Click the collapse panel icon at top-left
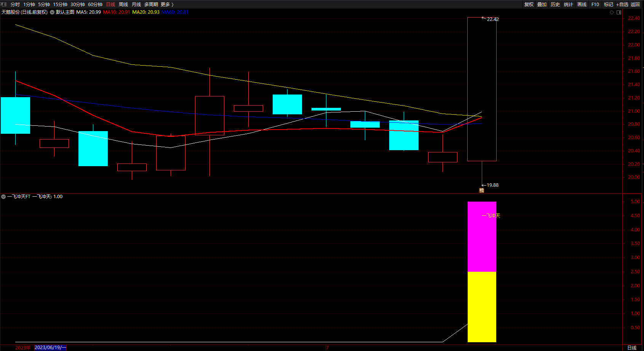This screenshot has height=351, width=644. (x=4, y=4)
